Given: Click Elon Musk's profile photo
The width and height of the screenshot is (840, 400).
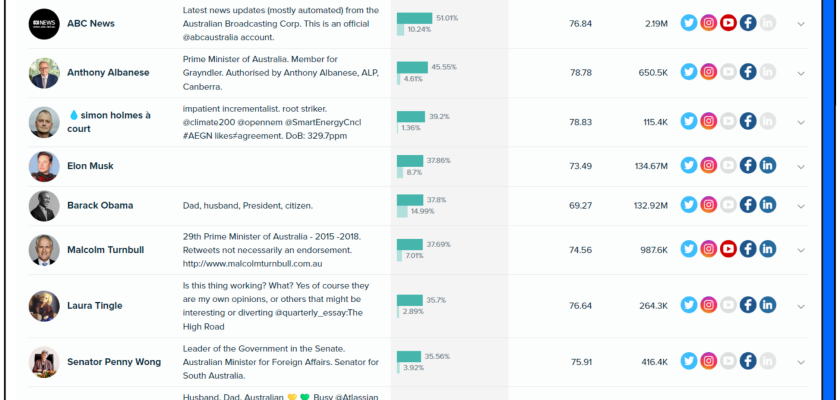Looking at the screenshot, I should 44,166.
